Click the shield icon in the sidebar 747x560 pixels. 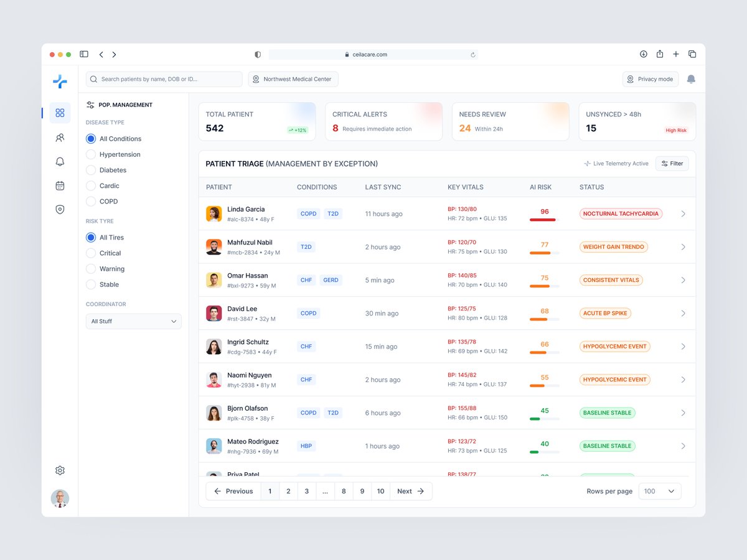[x=60, y=209]
